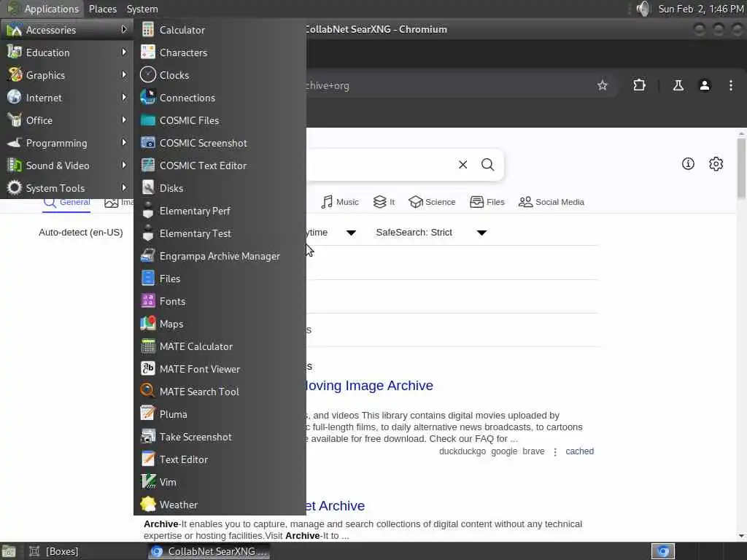747x560 pixels.
Task: Launch Vim
Action: (x=220, y=483)
